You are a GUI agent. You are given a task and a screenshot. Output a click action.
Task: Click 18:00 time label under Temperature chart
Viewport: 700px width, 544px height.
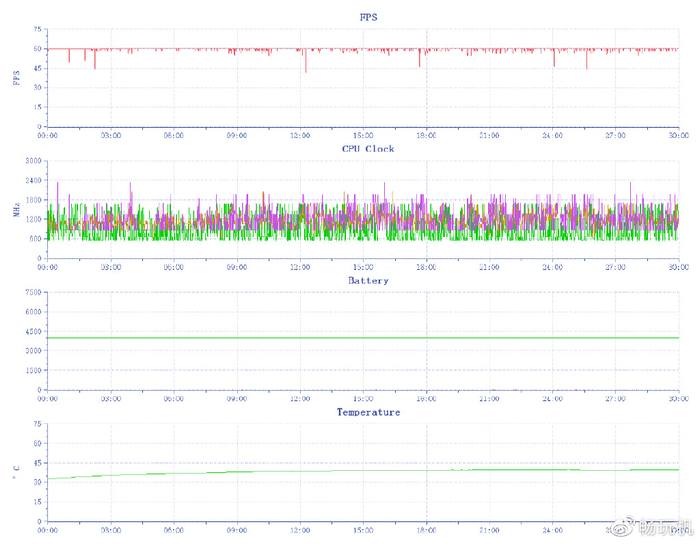tap(426, 530)
